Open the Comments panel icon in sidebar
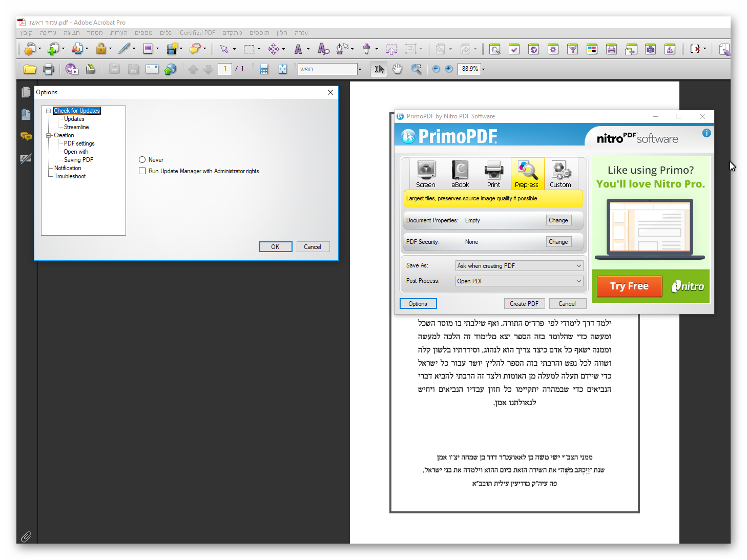Viewport: 747px width, 560px height. [26, 136]
